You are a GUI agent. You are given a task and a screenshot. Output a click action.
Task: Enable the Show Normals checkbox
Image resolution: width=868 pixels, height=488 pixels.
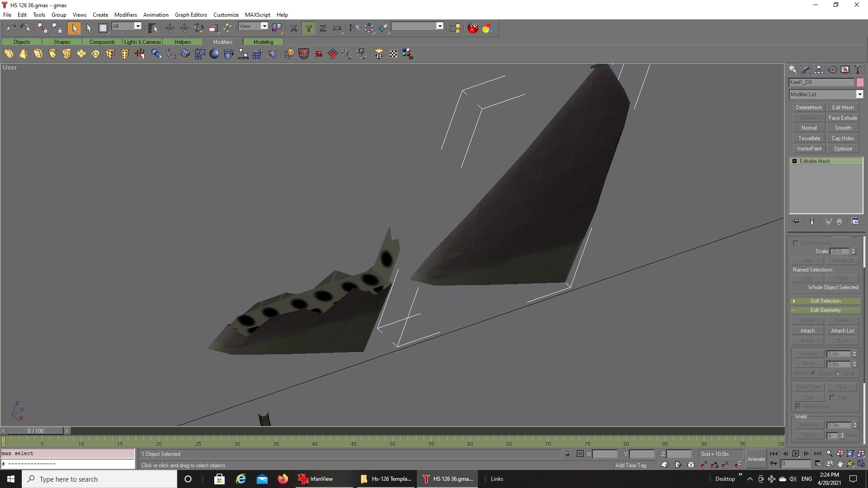[796, 243]
